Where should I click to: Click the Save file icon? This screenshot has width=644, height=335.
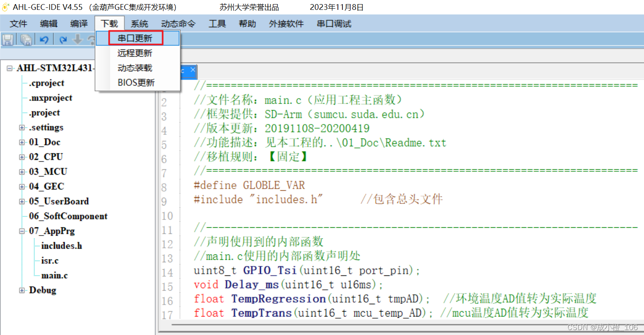pos(8,39)
